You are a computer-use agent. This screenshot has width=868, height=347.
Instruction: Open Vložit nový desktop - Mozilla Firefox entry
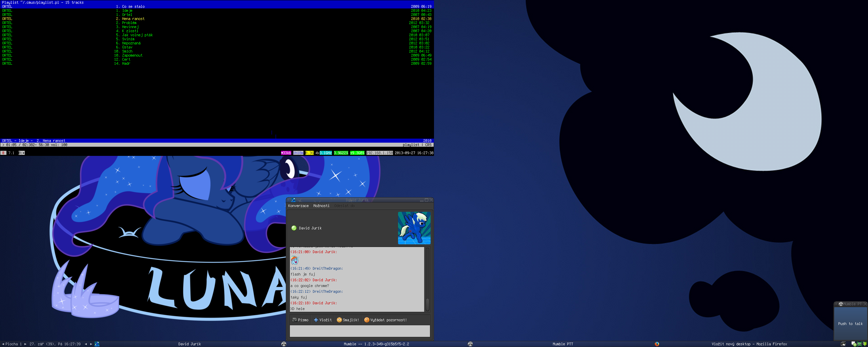coord(749,344)
